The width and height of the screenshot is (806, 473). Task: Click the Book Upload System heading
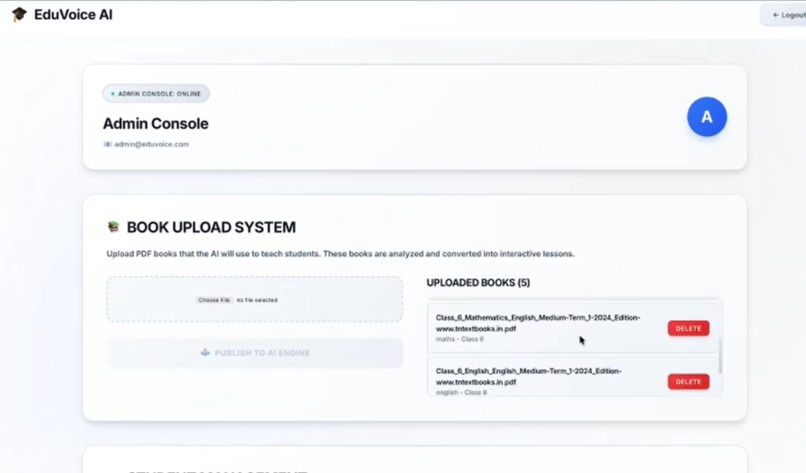(211, 227)
